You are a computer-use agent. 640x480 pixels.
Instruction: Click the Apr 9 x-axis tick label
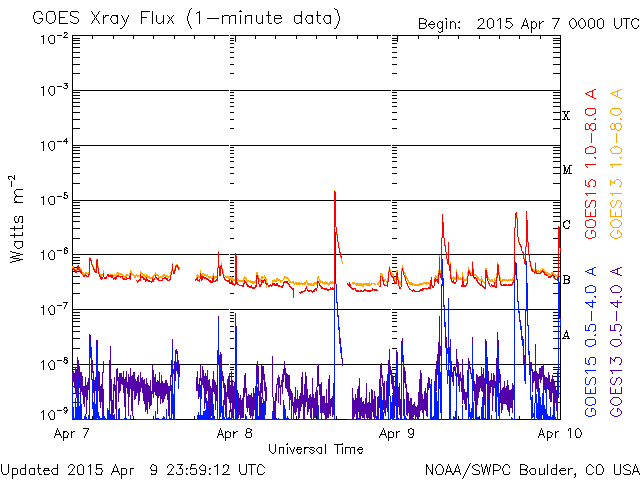[x=397, y=434]
